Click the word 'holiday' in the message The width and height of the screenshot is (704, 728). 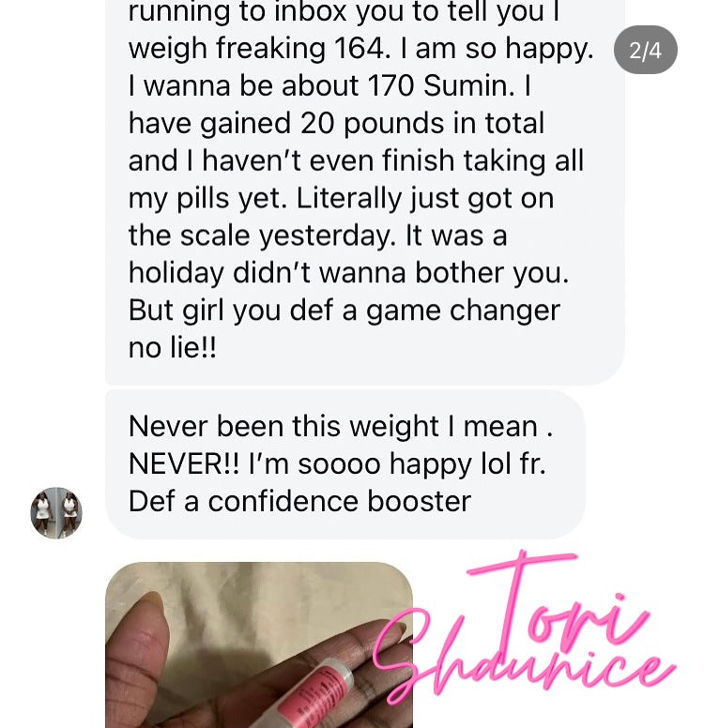(x=176, y=273)
